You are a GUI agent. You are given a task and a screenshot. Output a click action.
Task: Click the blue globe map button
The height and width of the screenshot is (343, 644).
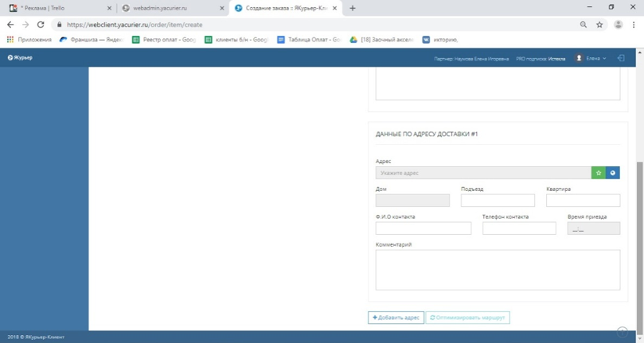click(x=612, y=173)
